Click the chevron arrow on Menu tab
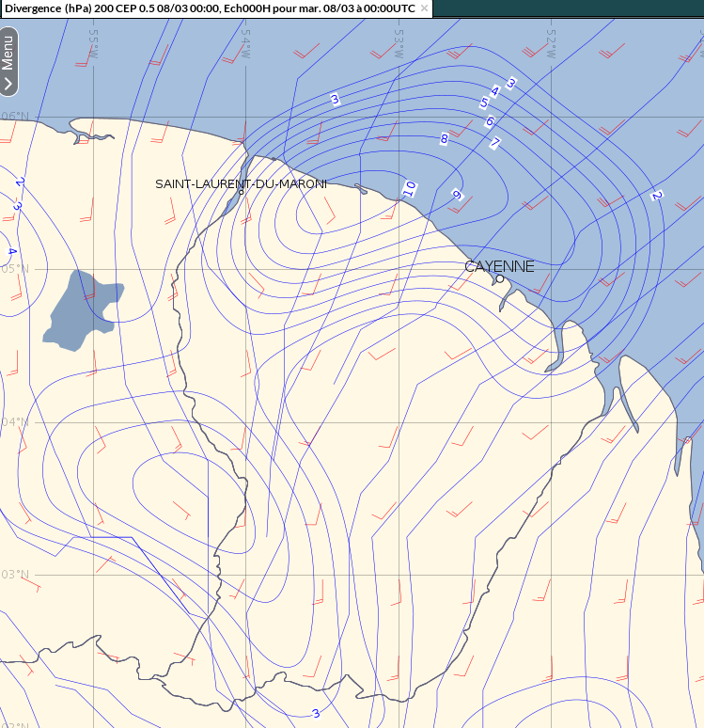This screenshot has width=704, height=728. (8, 84)
